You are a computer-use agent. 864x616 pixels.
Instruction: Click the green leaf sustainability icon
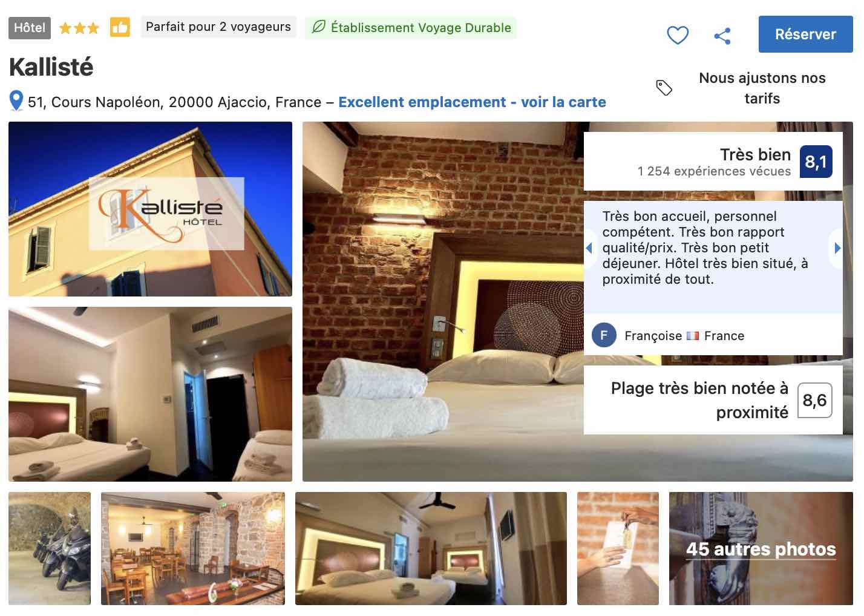pos(318,27)
